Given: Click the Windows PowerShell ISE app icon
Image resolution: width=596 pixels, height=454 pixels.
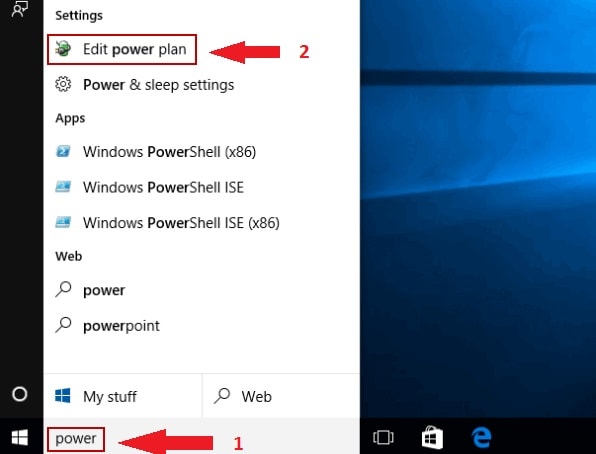Looking at the screenshot, I should coord(63,187).
